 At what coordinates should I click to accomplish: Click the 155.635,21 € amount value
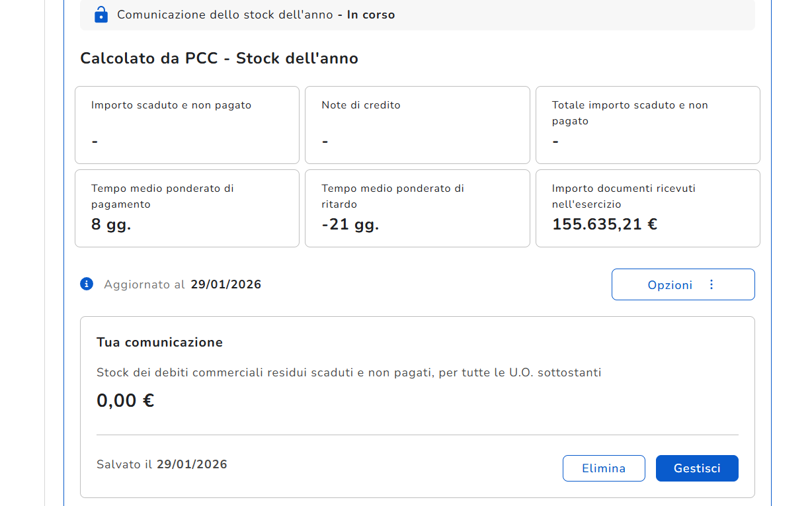(x=604, y=224)
